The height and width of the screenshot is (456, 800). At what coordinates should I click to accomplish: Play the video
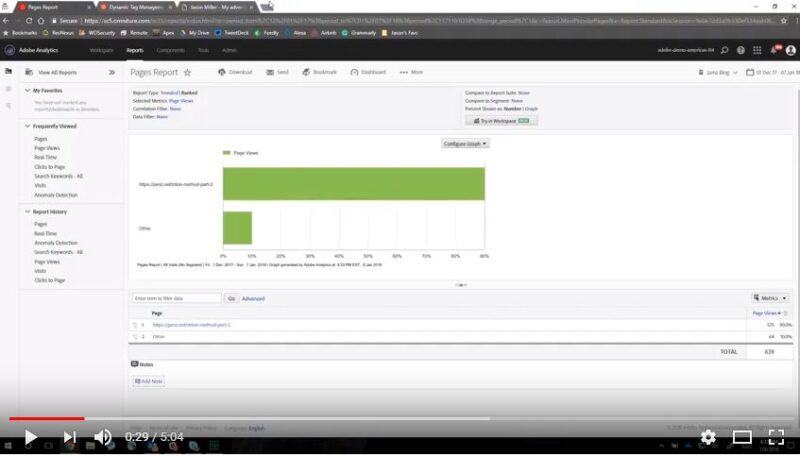31,437
